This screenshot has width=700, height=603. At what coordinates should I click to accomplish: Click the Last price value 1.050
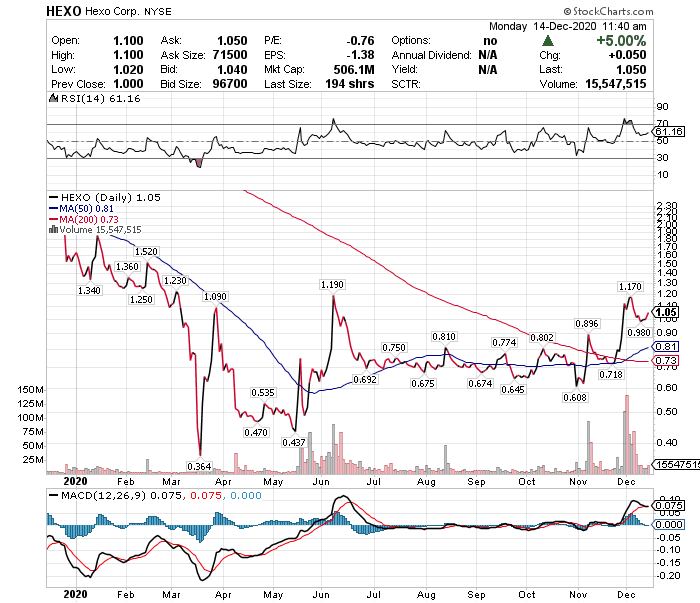click(x=631, y=70)
